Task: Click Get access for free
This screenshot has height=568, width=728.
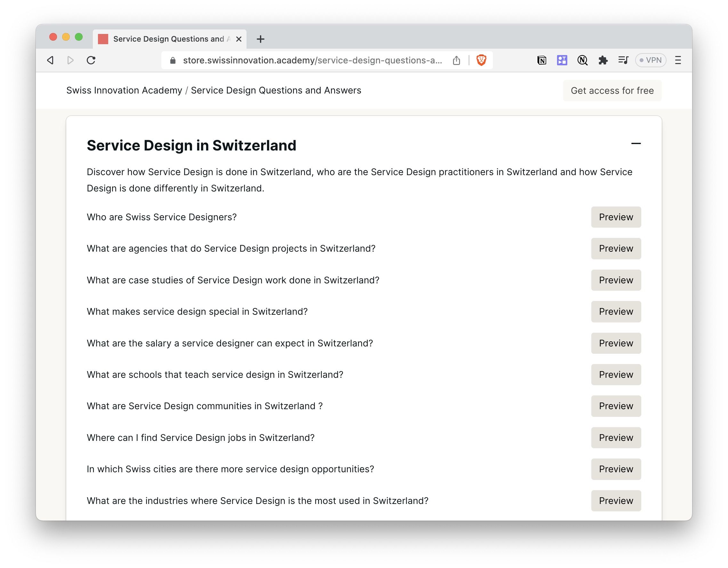Action: (x=612, y=90)
